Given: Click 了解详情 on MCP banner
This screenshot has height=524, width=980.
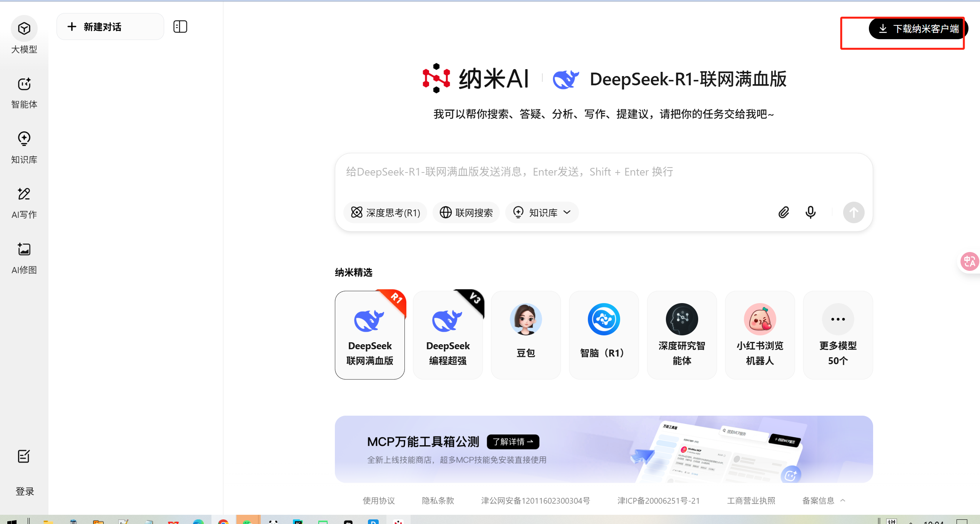Looking at the screenshot, I should [x=512, y=442].
